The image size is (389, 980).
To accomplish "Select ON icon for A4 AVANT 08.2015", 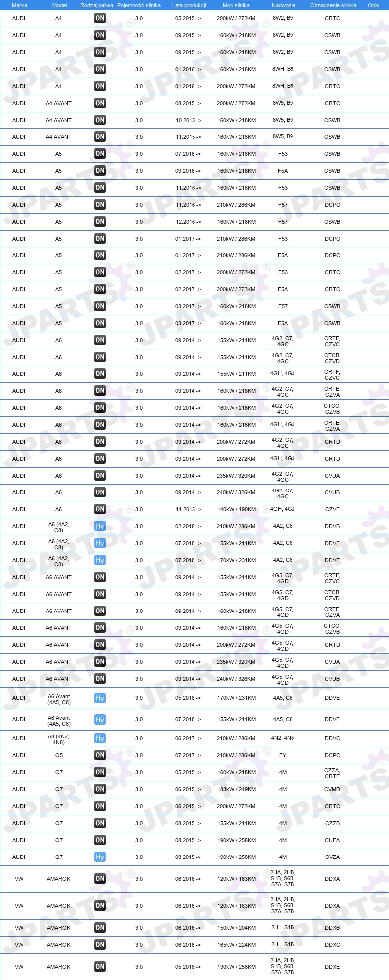I will pos(100,103).
